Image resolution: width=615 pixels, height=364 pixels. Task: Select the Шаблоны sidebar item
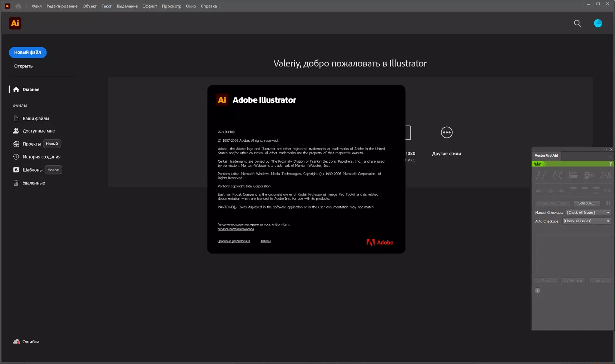click(x=33, y=170)
